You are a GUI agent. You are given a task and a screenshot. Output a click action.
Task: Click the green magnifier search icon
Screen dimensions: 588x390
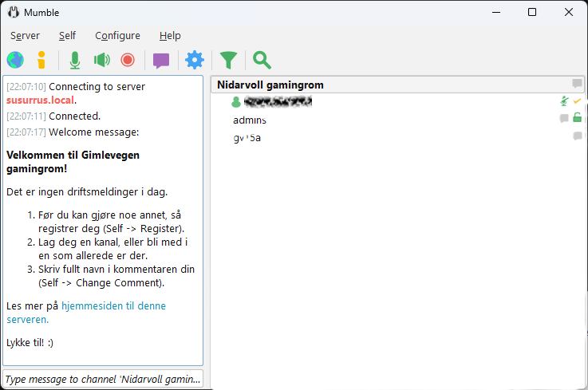pos(262,60)
